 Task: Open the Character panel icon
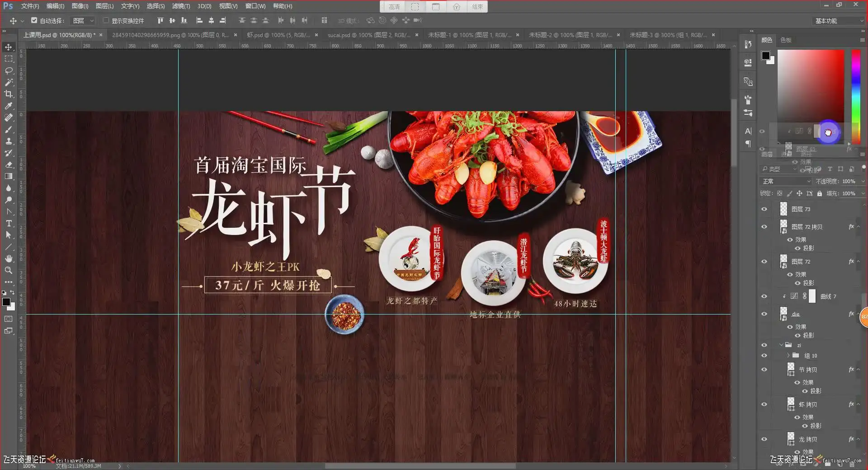(748, 131)
